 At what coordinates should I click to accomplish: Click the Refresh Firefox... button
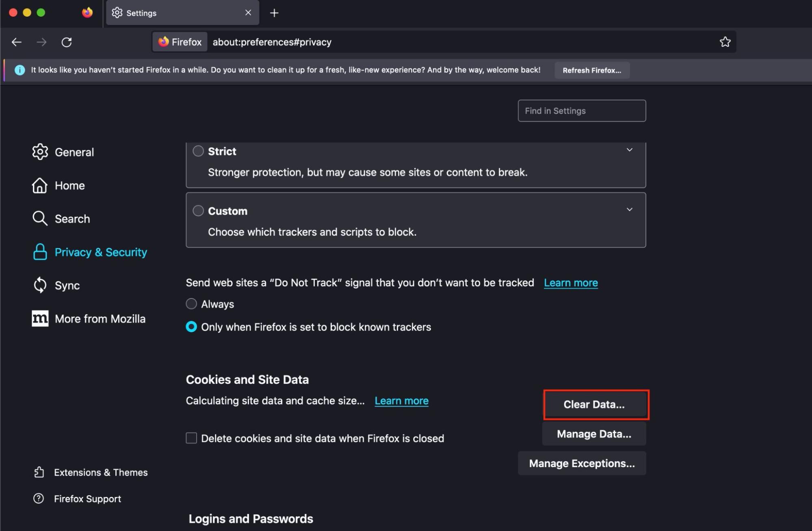[592, 70]
